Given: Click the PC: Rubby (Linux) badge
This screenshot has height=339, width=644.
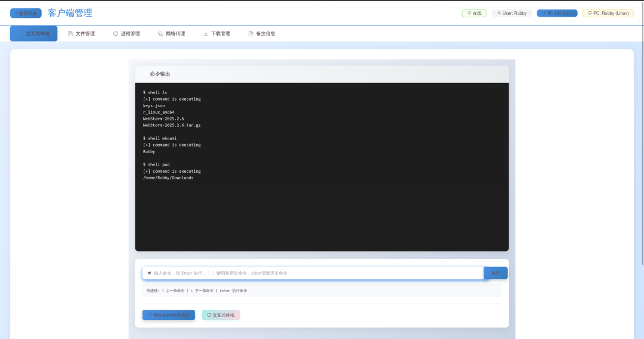Looking at the screenshot, I should click(608, 13).
